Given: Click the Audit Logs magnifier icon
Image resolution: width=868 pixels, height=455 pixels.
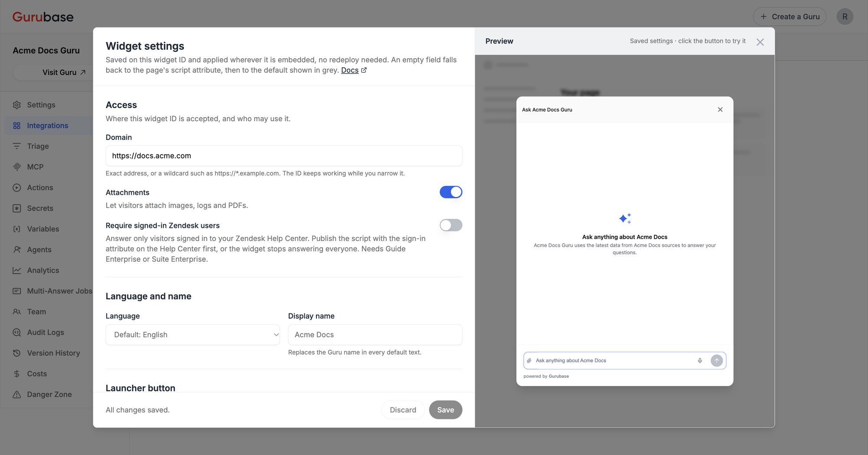Looking at the screenshot, I should (x=17, y=332).
